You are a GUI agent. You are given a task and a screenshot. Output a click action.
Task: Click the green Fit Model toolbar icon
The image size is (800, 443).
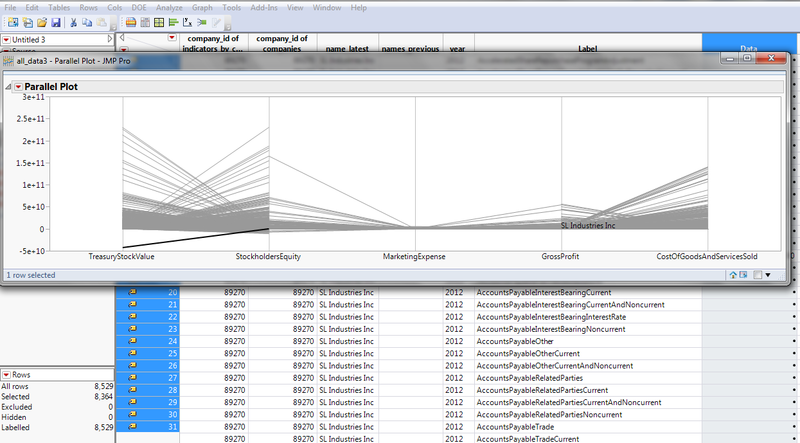202,22
